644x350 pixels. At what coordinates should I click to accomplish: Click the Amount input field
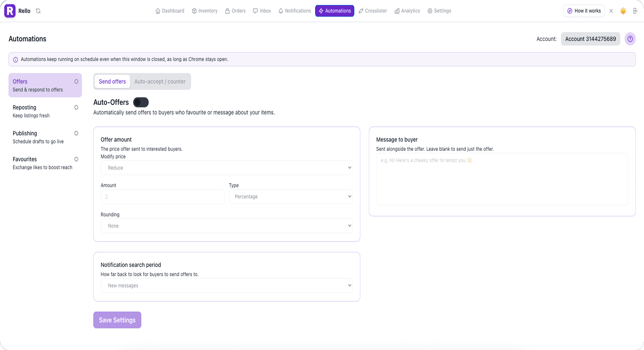pos(163,197)
